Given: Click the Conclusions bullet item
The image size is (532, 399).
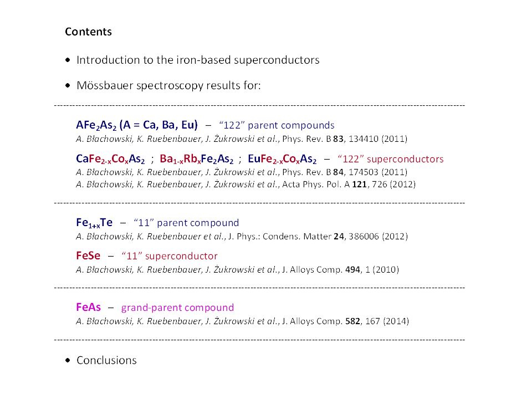Looking at the screenshot, I should click(x=106, y=360).
